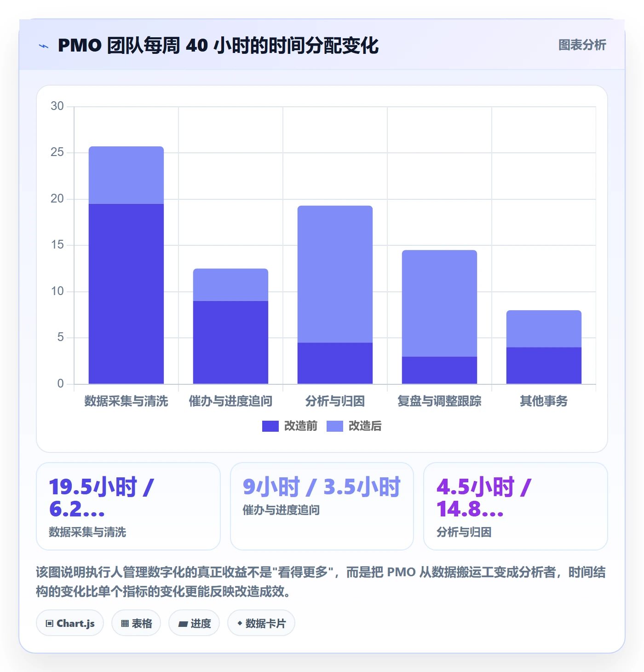Toggle the 改造后 legend color box
The width and height of the screenshot is (644, 672).
pos(335,426)
